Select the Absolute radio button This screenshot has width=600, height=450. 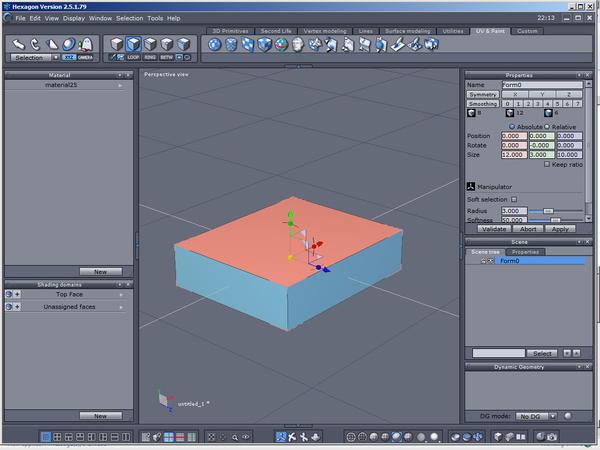[x=512, y=127]
